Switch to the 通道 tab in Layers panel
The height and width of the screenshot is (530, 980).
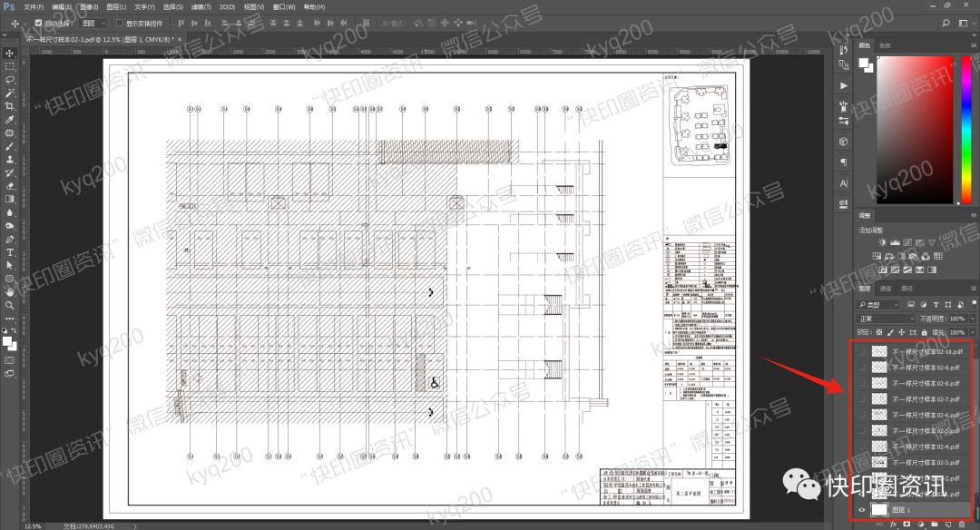(886, 288)
